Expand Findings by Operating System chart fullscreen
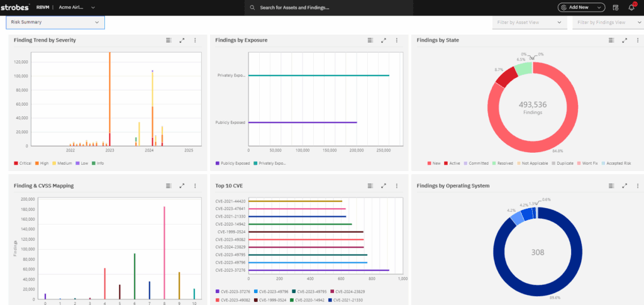 [x=625, y=186]
